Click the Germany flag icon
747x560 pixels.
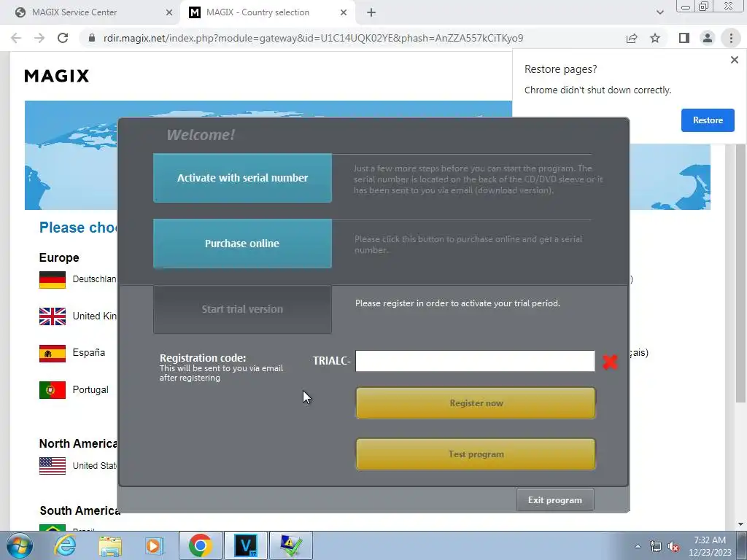click(53, 279)
